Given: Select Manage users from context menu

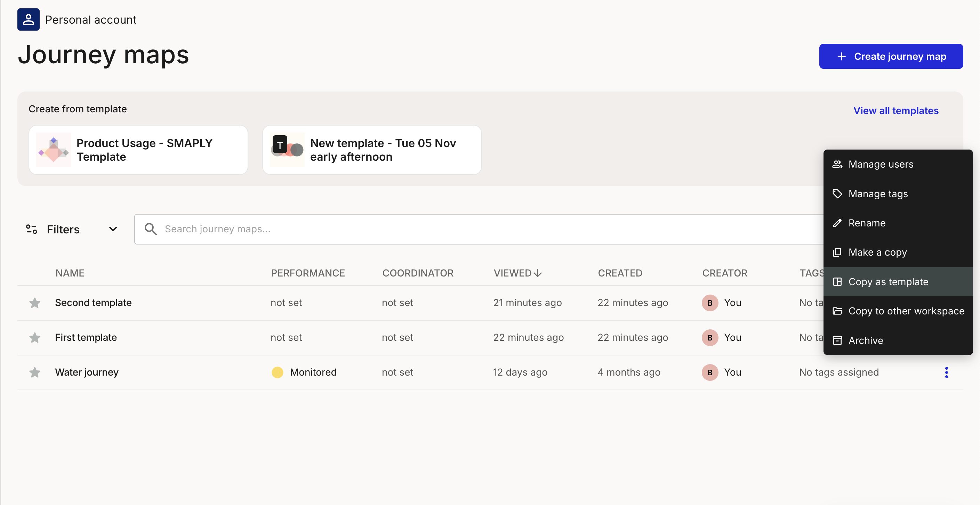Looking at the screenshot, I should coord(880,165).
